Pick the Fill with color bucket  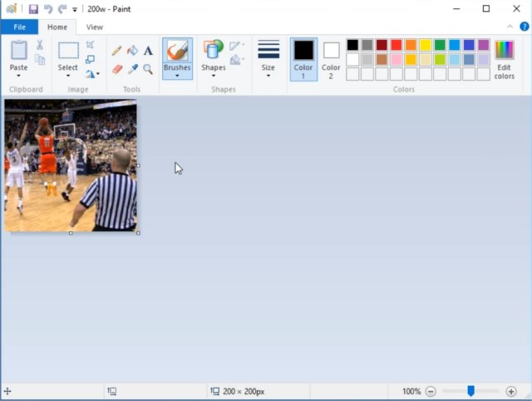[x=132, y=52]
